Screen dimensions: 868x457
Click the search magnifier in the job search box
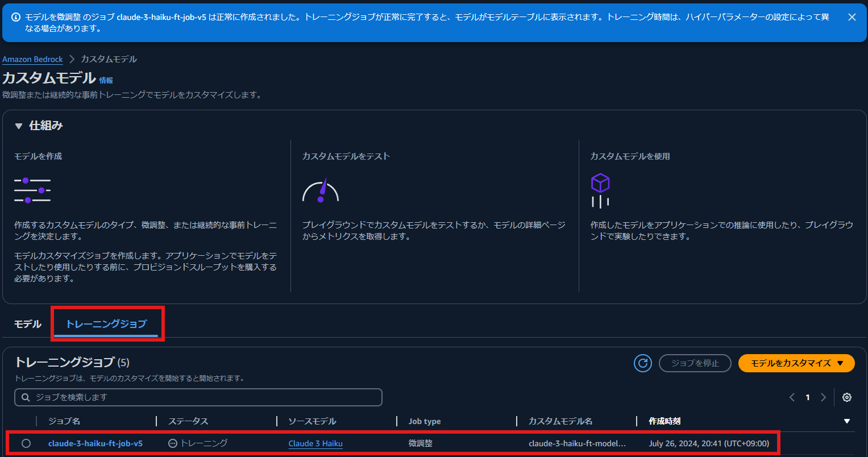click(25, 397)
